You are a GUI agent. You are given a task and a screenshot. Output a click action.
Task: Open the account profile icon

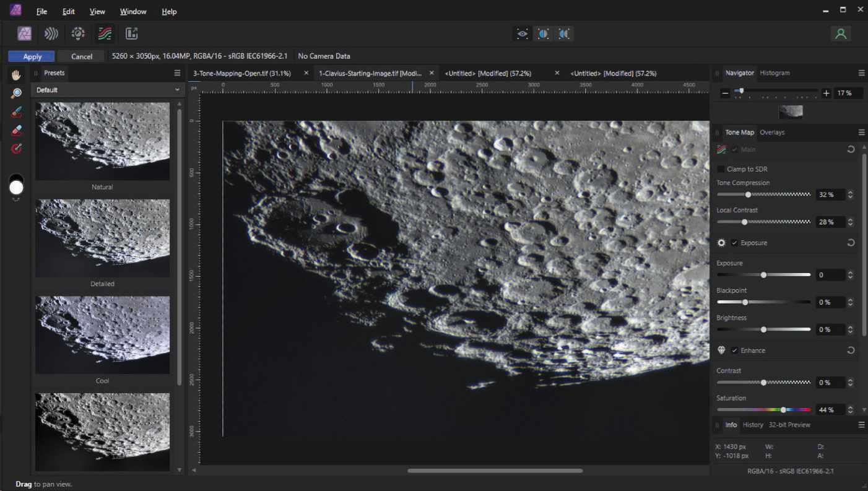coord(840,34)
